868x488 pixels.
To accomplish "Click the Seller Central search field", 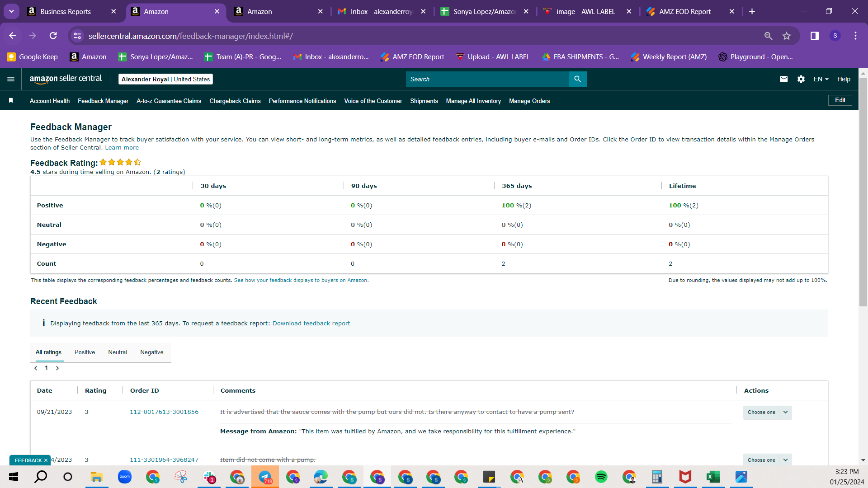I will [x=487, y=79].
